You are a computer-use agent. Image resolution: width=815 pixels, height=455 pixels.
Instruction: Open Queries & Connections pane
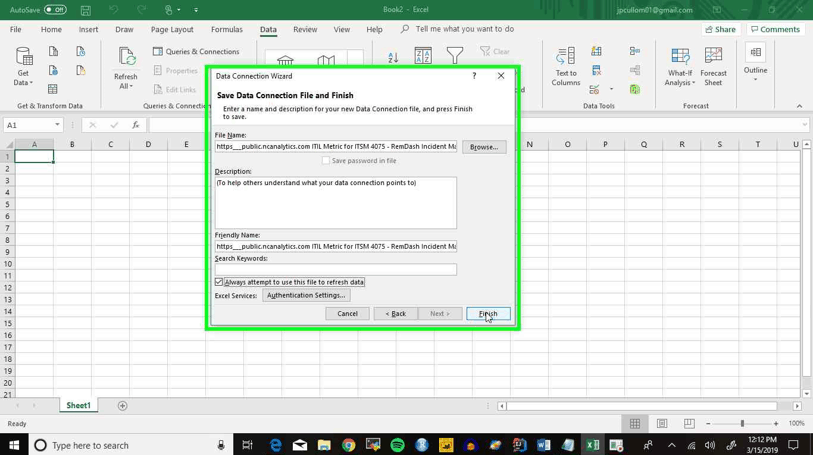coord(196,51)
